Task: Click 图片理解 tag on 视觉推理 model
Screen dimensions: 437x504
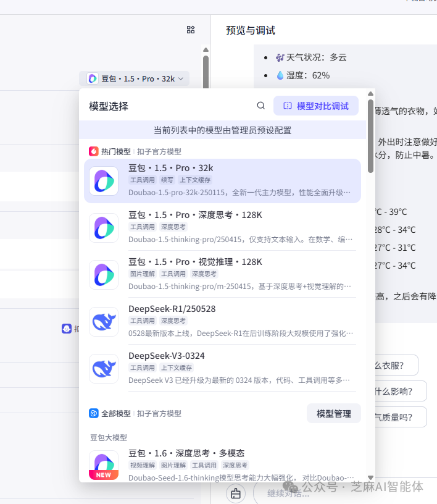Action: coord(143,274)
